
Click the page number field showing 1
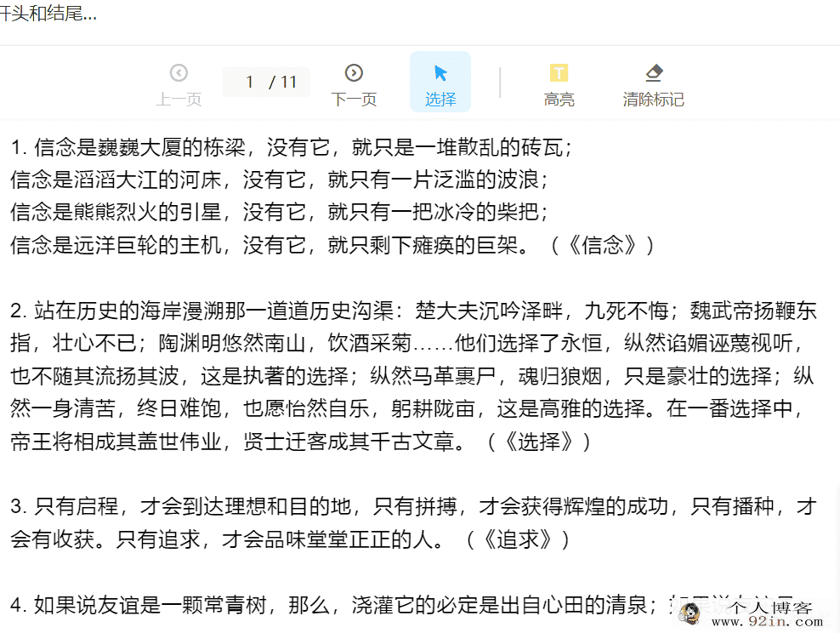tap(250, 82)
